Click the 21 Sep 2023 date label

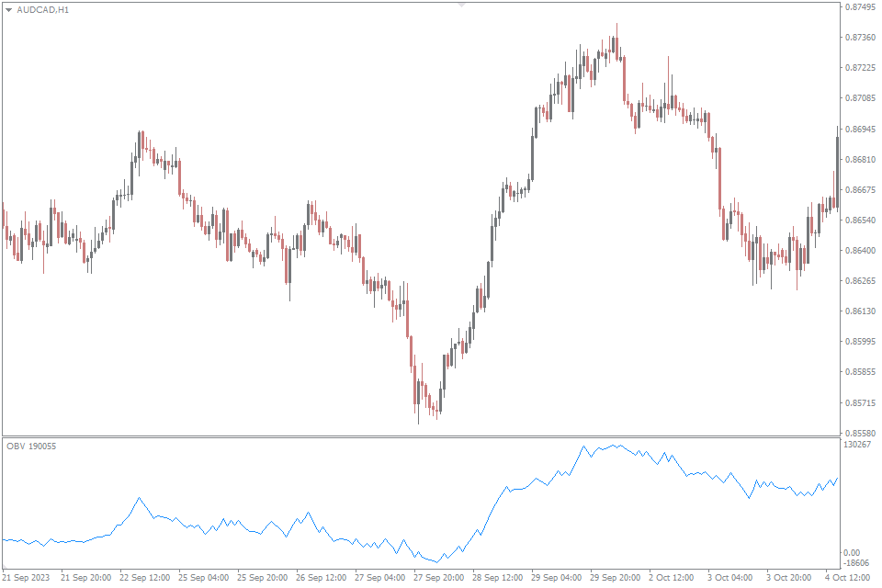tap(26, 578)
